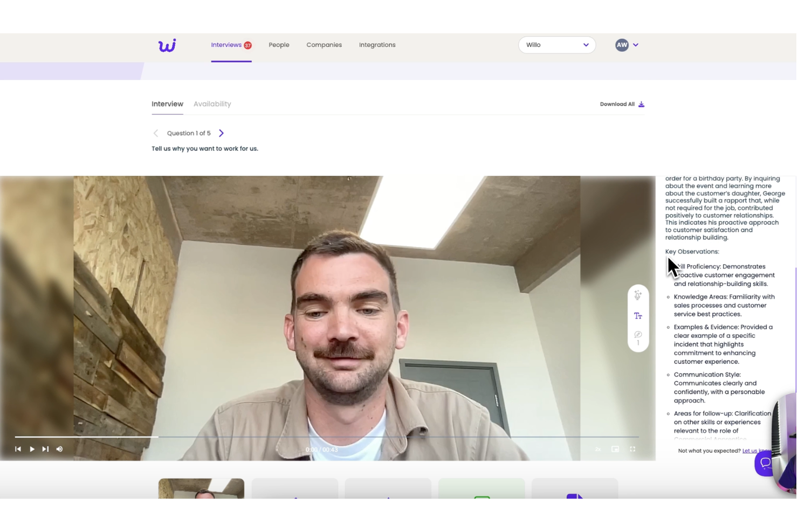The width and height of the screenshot is (798, 532).
Task: Open the support chat bubble
Action: point(765,462)
